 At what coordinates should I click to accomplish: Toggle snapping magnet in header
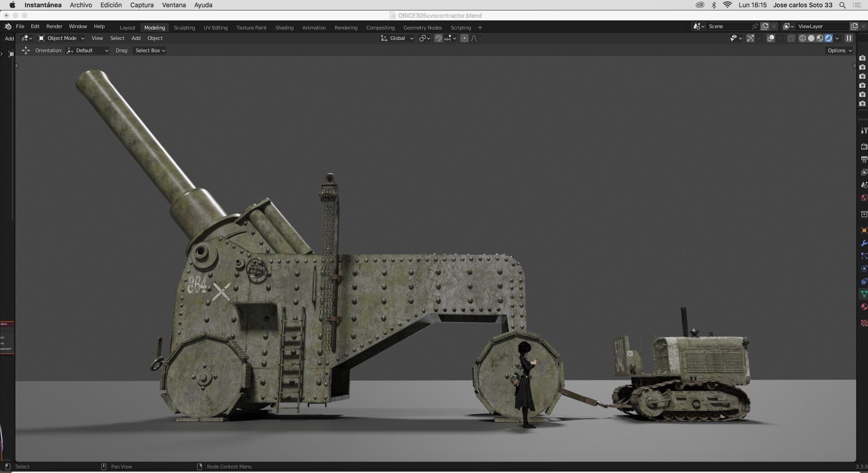coord(439,38)
